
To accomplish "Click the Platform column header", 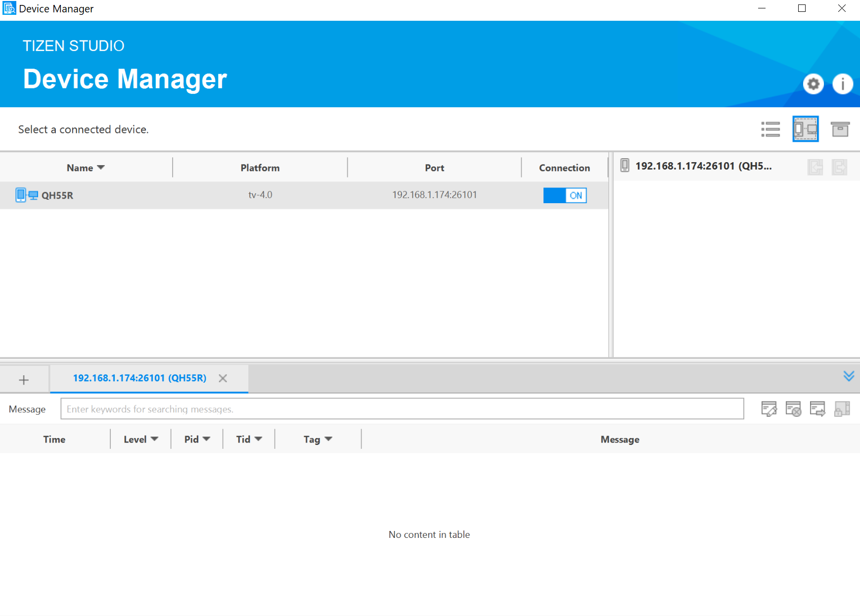I will 260,168.
